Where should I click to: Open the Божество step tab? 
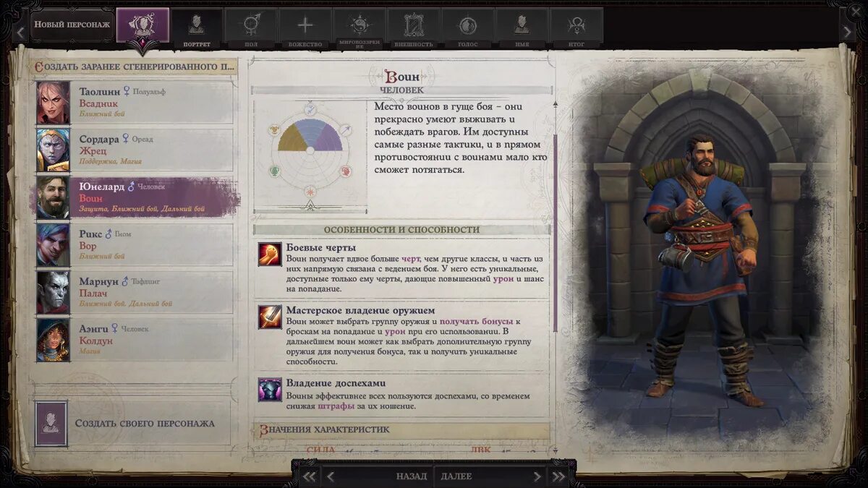(305, 28)
